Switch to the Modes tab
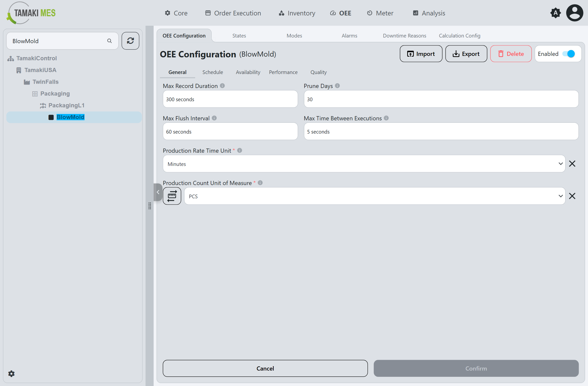The height and width of the screenshot is (386, 588). (x=294, y=36)
